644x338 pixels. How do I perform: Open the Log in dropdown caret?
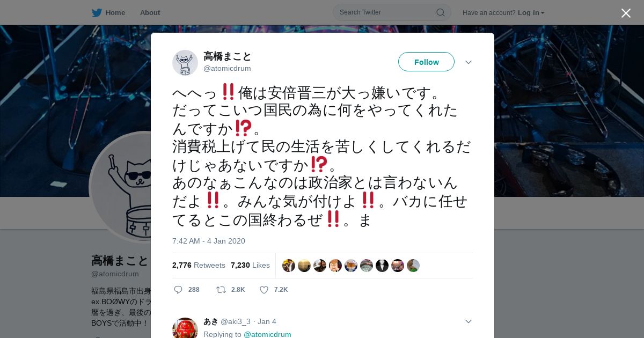pos(543,13)
